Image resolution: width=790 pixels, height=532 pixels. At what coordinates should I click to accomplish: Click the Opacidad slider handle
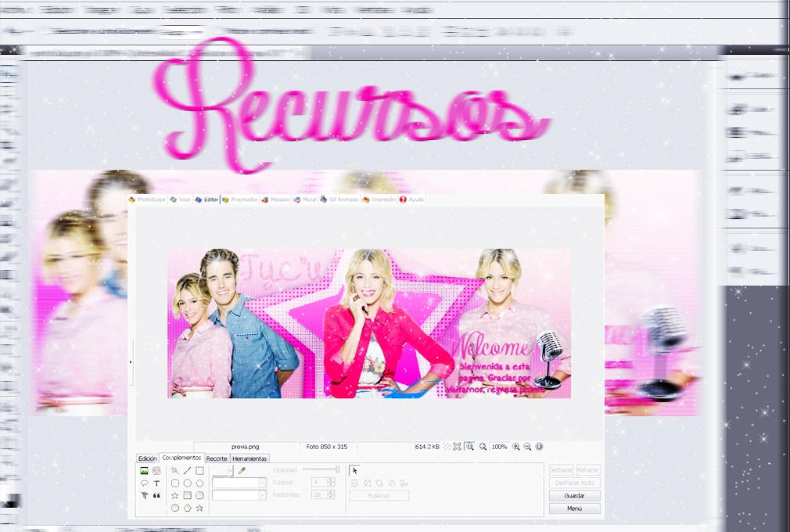[338, 469]
